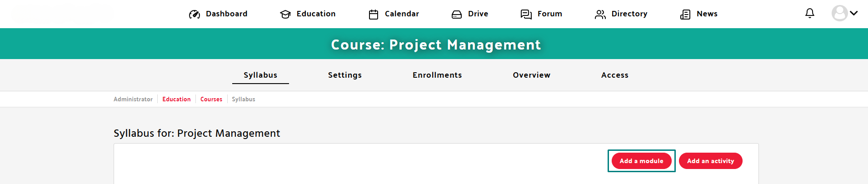Follow the Courses breadcrumb link
Viewport: 868px width, 184px height.
coord(211,99)
